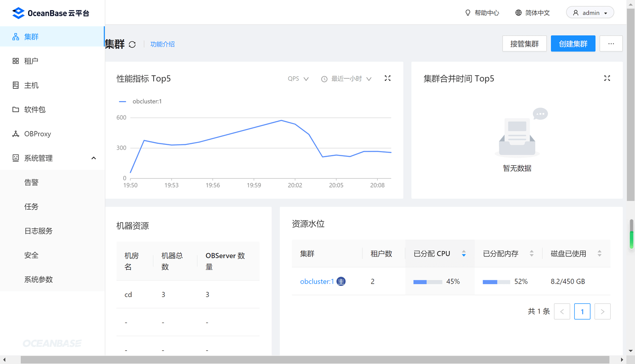Toggle sorting on the 已分配内存 column

tap(532, 253)
